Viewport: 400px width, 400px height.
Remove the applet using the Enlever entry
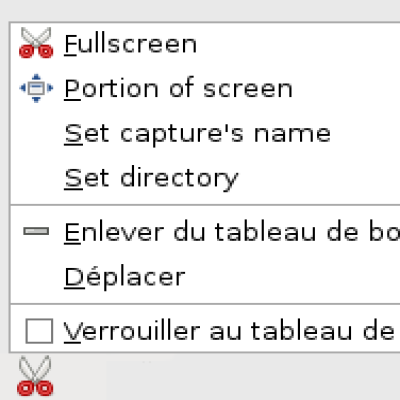205,232
